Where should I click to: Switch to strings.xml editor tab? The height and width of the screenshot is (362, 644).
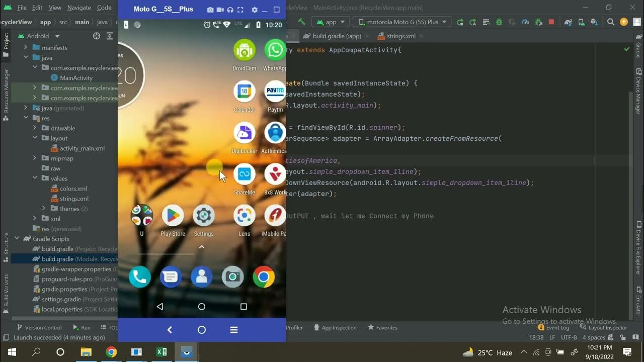pyautogui.click(x=400, y=36)
